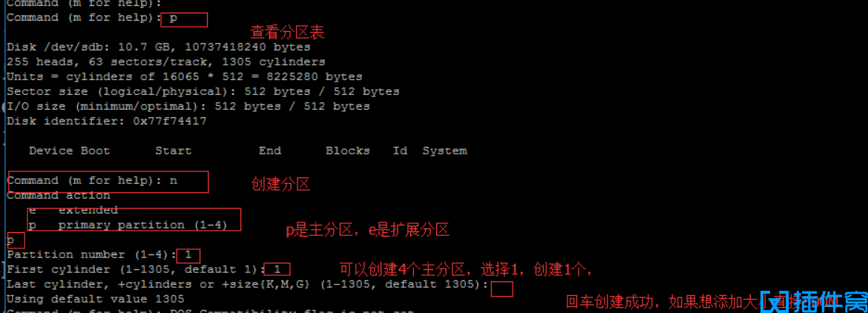Click the 'End' column header
The width and height of the screenshot is (868, 313).
pyautogui.click(x=269, y=151)
